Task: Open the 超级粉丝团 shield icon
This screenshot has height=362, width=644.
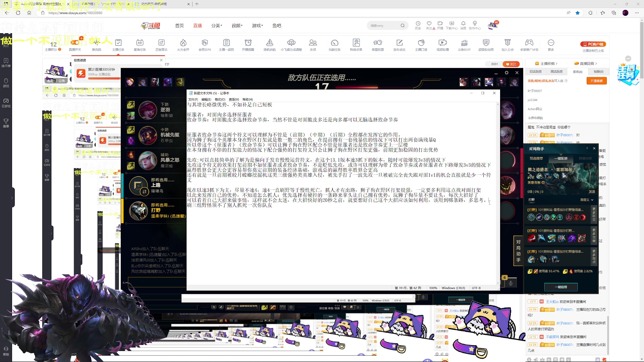Action: point(486,45)
